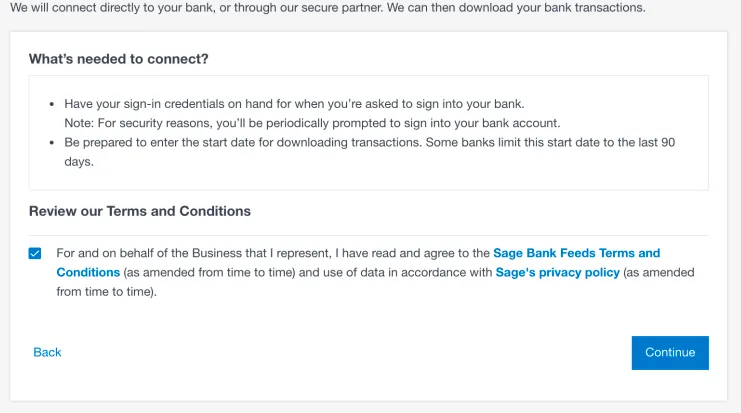
Task: Click the word 'days.' in requirements box
Action: (x=79, y=162)
